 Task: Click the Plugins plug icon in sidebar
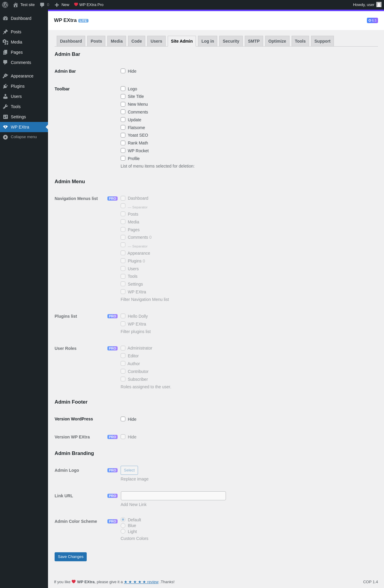tap(5, 86)
